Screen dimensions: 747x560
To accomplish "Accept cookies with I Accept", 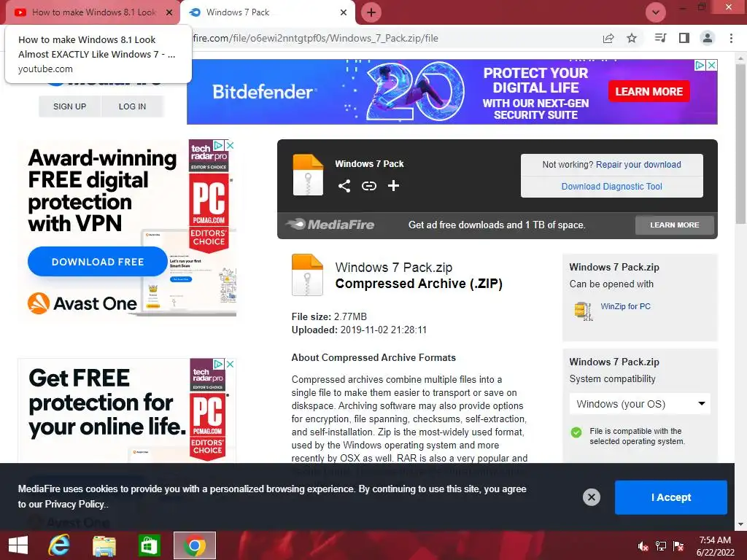I will coord(671,497).
